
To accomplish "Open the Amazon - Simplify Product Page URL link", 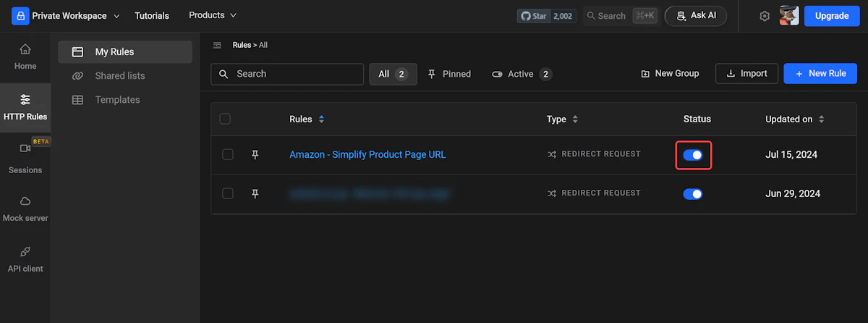I will coord(367,154).
